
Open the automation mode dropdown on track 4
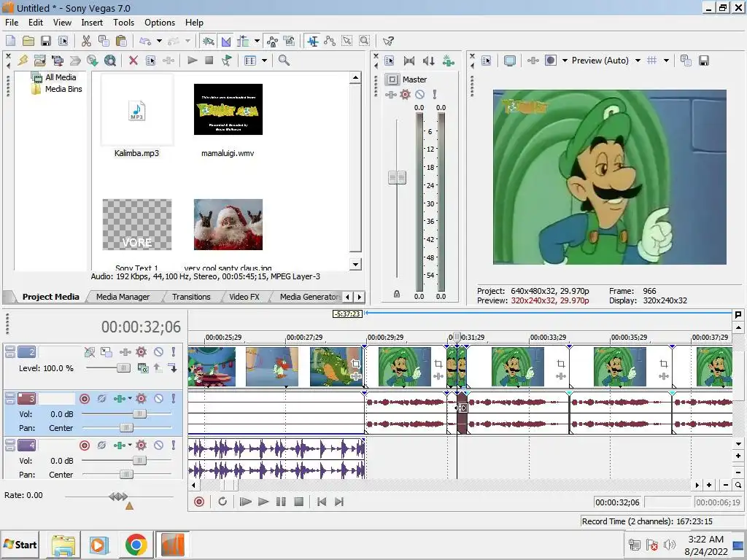130,446
